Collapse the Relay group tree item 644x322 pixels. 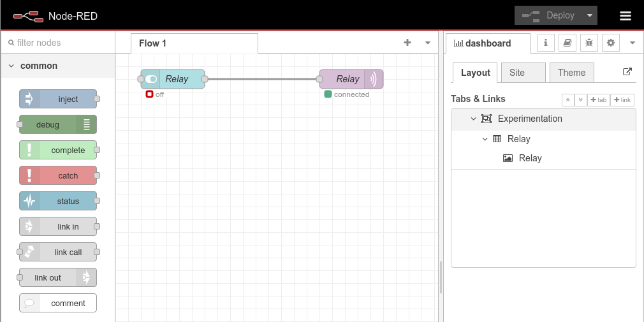point(485,139)
